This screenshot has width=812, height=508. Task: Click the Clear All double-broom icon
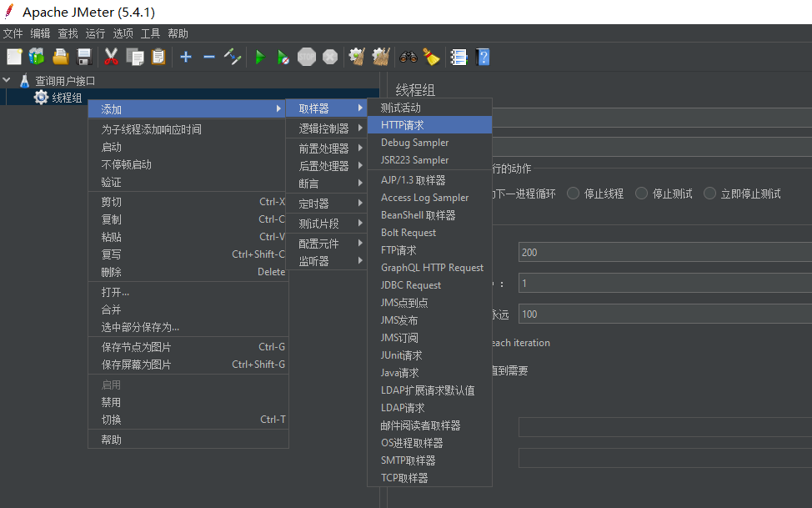[x=381, y=57]
